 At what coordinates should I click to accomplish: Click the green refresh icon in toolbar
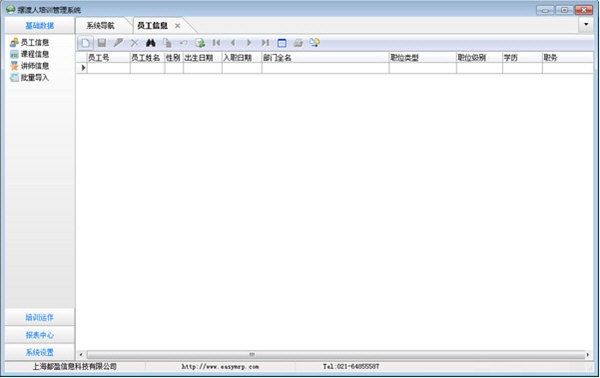(x=200, y=43)
